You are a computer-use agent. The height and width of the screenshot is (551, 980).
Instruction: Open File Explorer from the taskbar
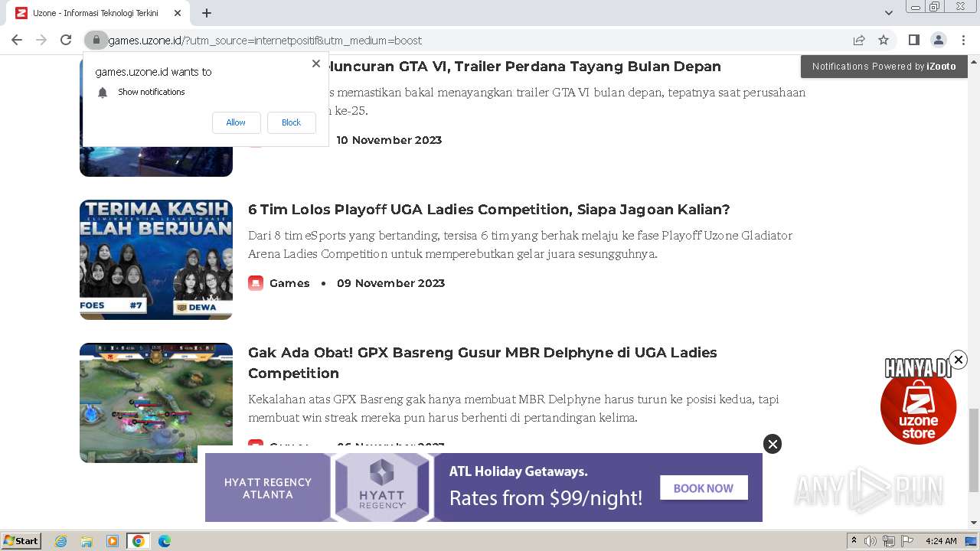tap(87, 541)
